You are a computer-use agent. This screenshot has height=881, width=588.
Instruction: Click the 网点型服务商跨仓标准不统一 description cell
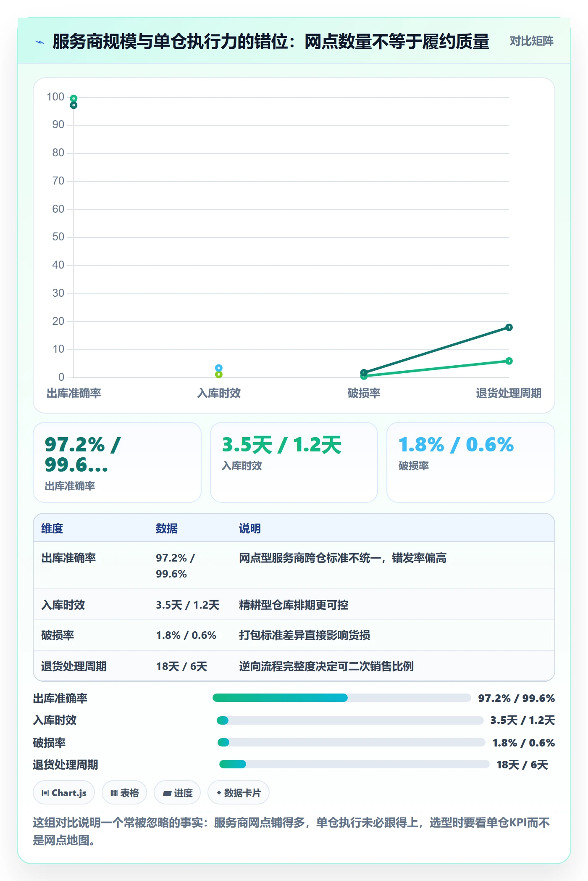point(343,558)
